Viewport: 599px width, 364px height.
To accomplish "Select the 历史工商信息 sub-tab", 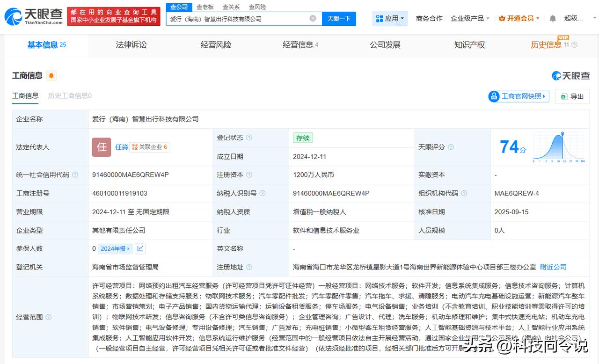I will [x=70, y=96].
